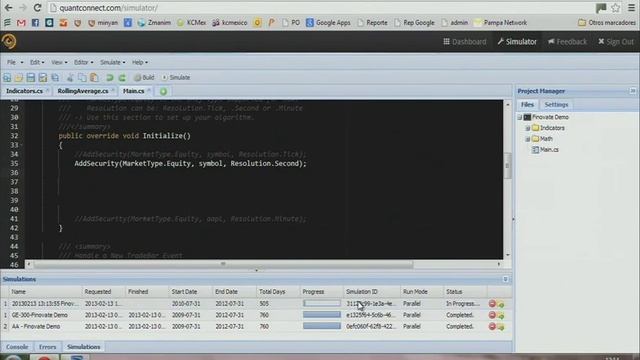Image resolution: width=640 pixels, height=360 pixels.
Task: Open the Editor dropdown menu
Action: click(83, 62)
